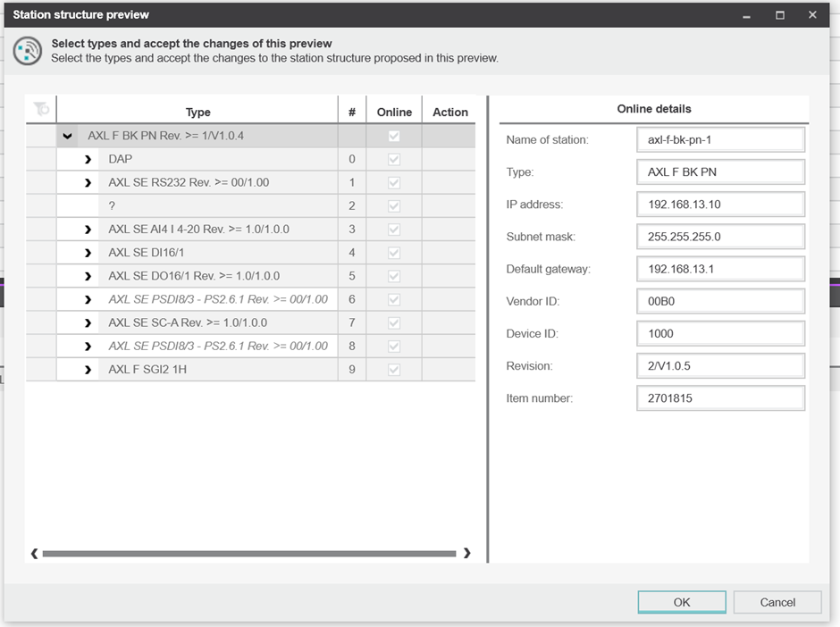Click the right scroll arrow of horizontal scrollbar
Viewport: 840px width, 627px height.
(x=466, y=554)
